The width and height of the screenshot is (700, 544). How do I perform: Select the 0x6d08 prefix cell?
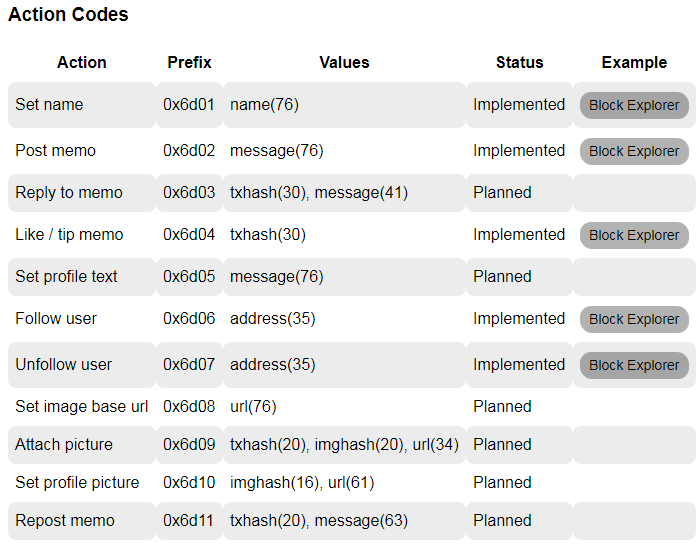click(x=189, y=406)
